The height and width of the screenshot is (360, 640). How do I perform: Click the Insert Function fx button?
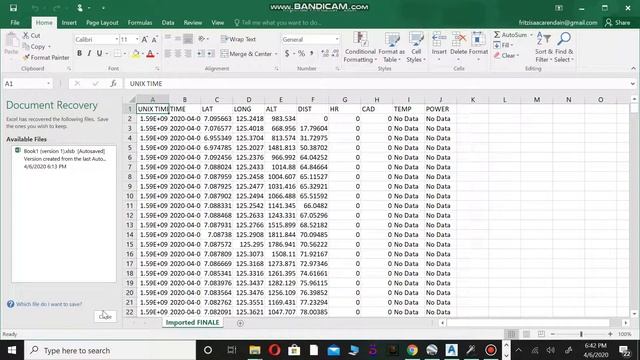pos(113,84)
